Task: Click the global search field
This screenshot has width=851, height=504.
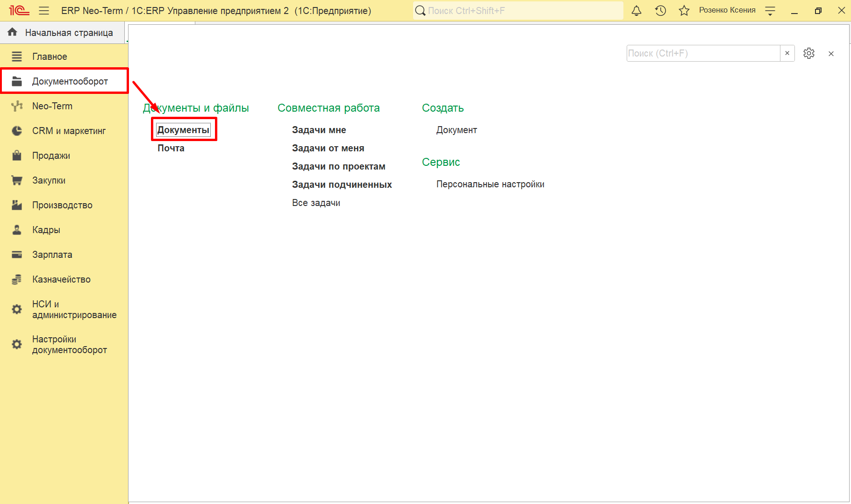Action: pyautogui.click(x=518, y=10)
